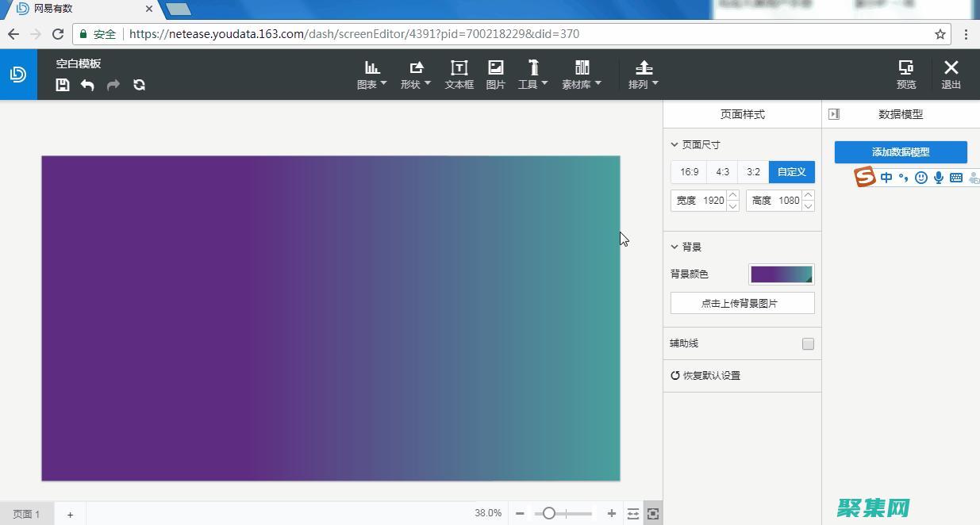The width and height of the screenshot is (980, 525).
Task: Click 点击上传背景图片 to upload background
Action: [x=741, y=302]
